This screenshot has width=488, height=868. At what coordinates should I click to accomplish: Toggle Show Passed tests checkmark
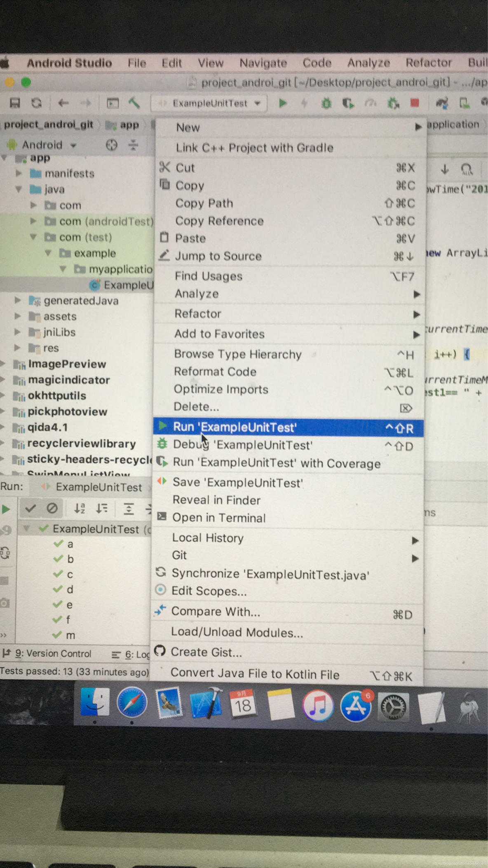click(x=30, y=508)
